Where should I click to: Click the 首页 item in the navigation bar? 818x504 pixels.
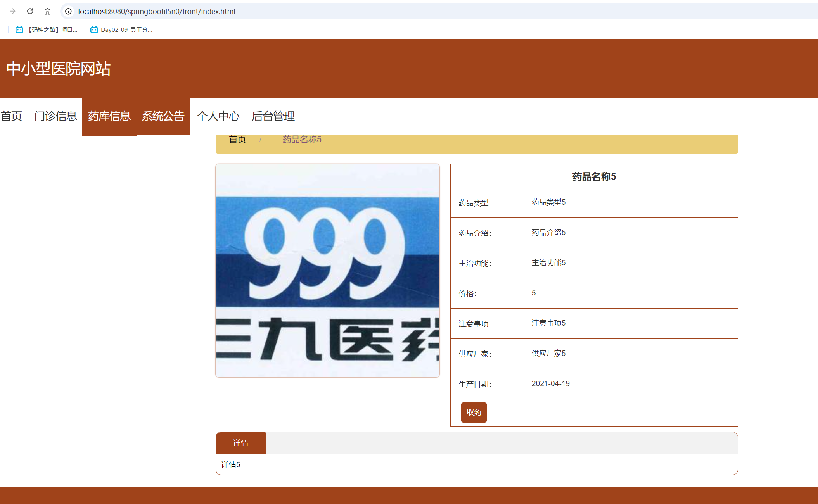(11, 116)
